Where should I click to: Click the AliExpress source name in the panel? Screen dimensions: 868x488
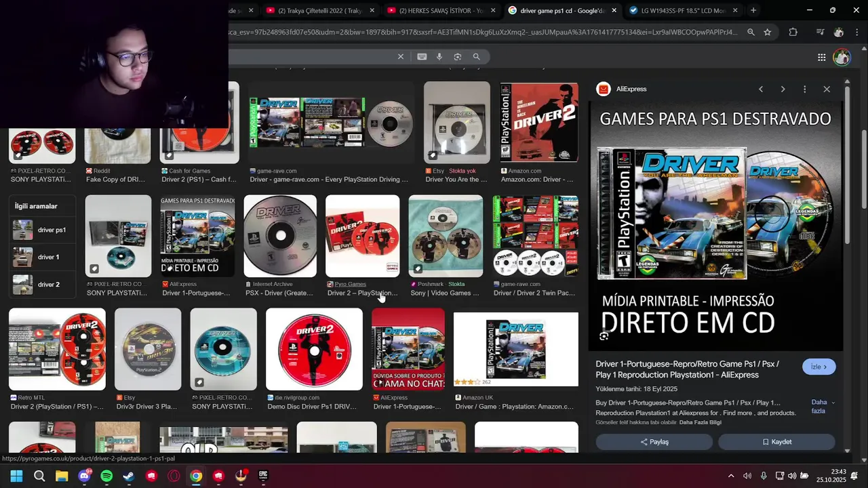tap(631, 89)
